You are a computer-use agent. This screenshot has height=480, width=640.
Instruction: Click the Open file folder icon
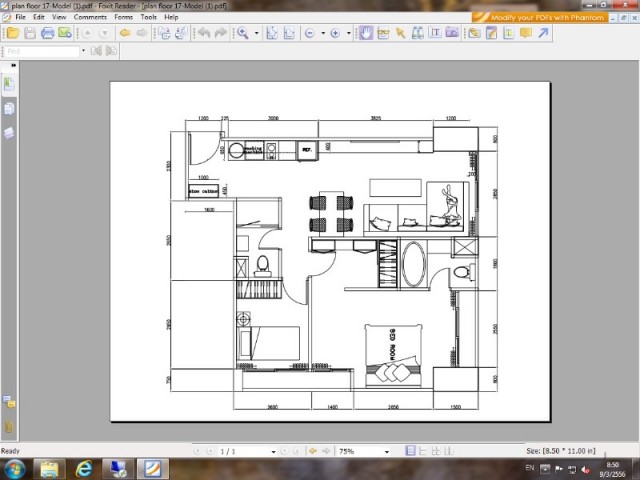12,33
